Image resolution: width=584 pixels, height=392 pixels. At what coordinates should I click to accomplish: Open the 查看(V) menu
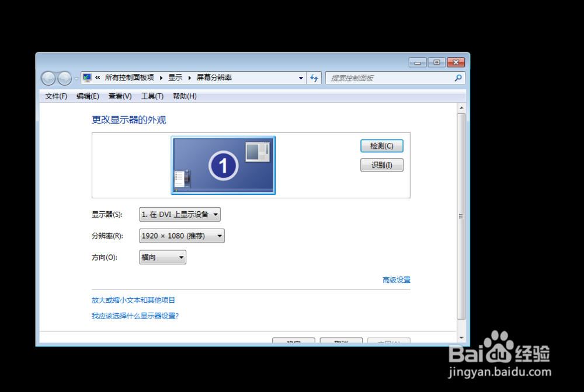120,96
